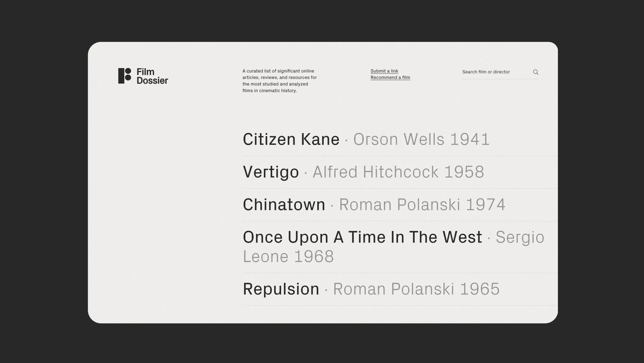Screen dimensions: 644x363
Task: Click Roman Polanski beside Repulsion
Action: (393, 289)
